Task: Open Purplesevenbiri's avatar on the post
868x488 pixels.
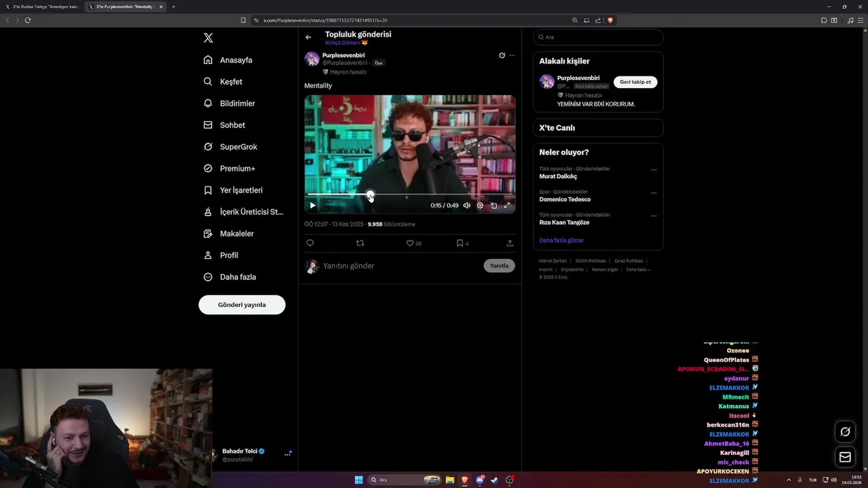Action: pyautogui.click(x=312, y=58)
